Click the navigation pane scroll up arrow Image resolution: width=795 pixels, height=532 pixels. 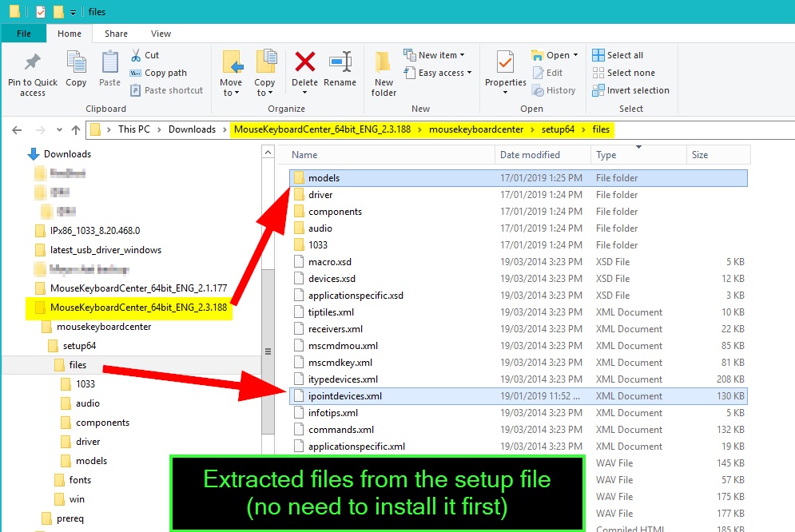[268, 152]
